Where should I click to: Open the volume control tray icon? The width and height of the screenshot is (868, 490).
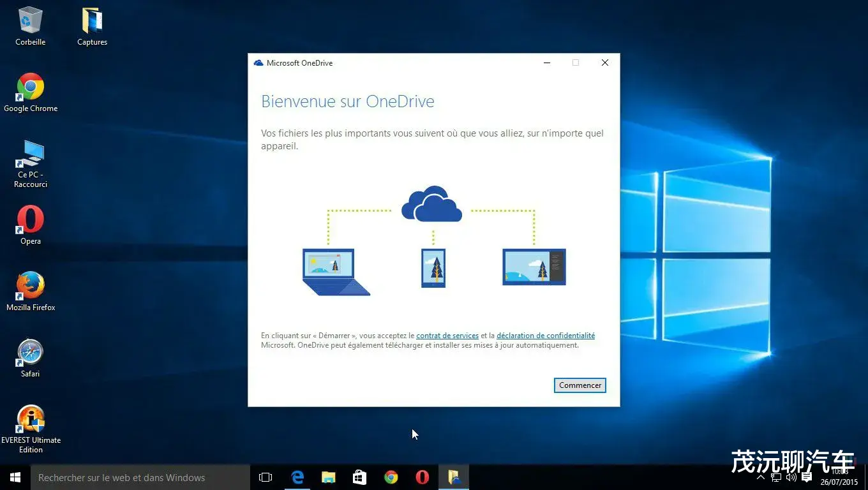pyautogui.click(x=791, y=477)
